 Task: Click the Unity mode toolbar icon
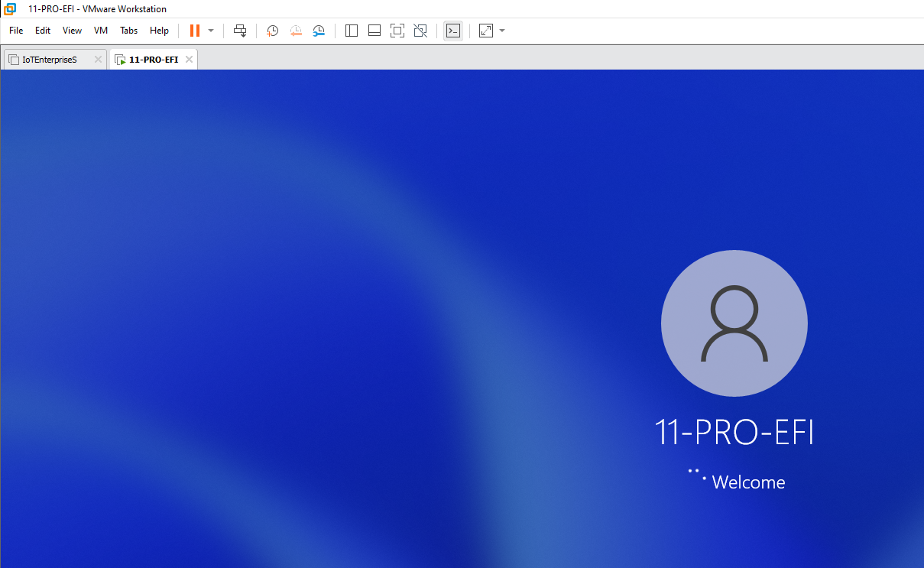[420, 31]
